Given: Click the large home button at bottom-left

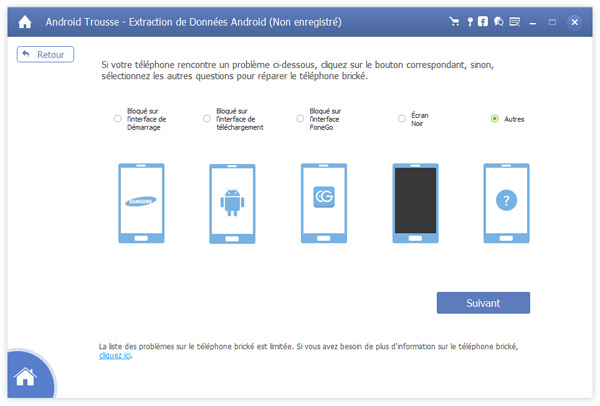Looking at the screenshot, I should click(25, 379).
